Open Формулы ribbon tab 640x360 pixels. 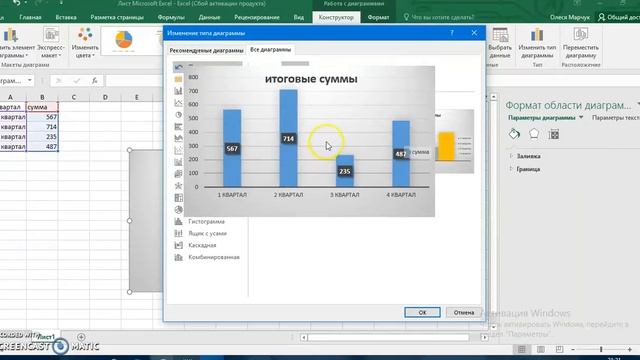171,17
